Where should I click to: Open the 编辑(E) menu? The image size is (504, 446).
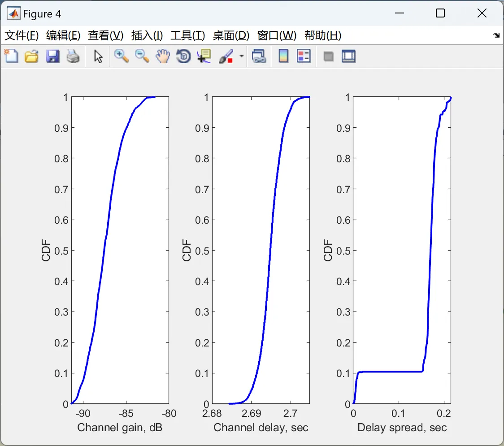tap(63, 35)
